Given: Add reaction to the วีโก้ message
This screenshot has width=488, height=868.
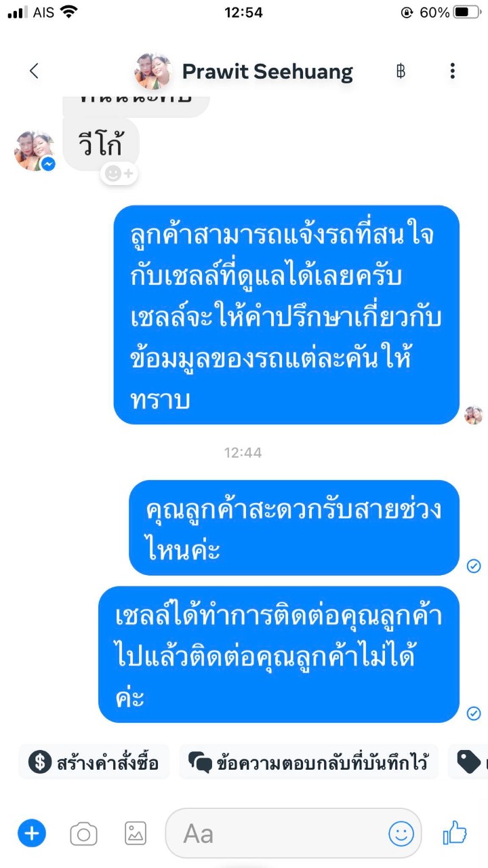Looking at the screenshot, I should [119, 174].
